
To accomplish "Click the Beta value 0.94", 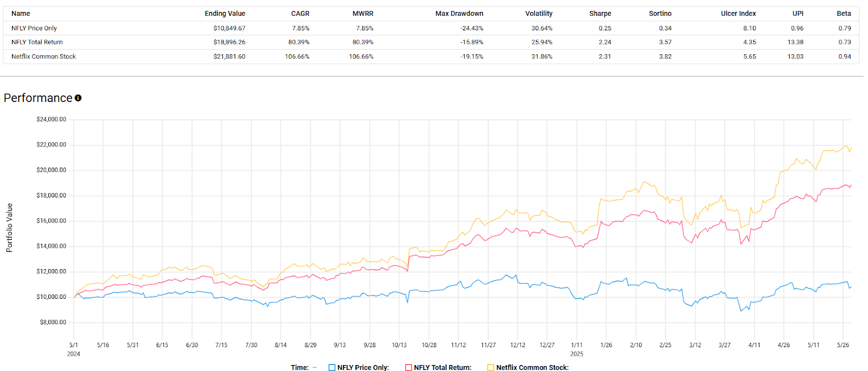I will tap(845, 56).
